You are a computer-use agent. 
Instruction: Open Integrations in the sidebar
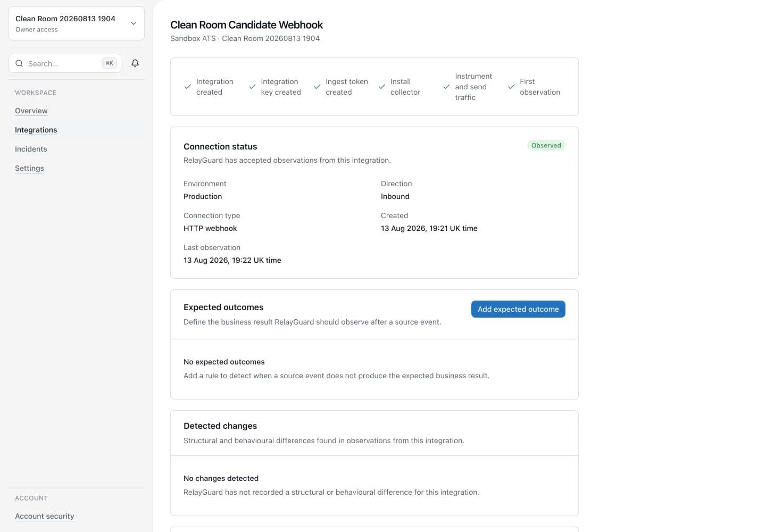pos(36,130)
